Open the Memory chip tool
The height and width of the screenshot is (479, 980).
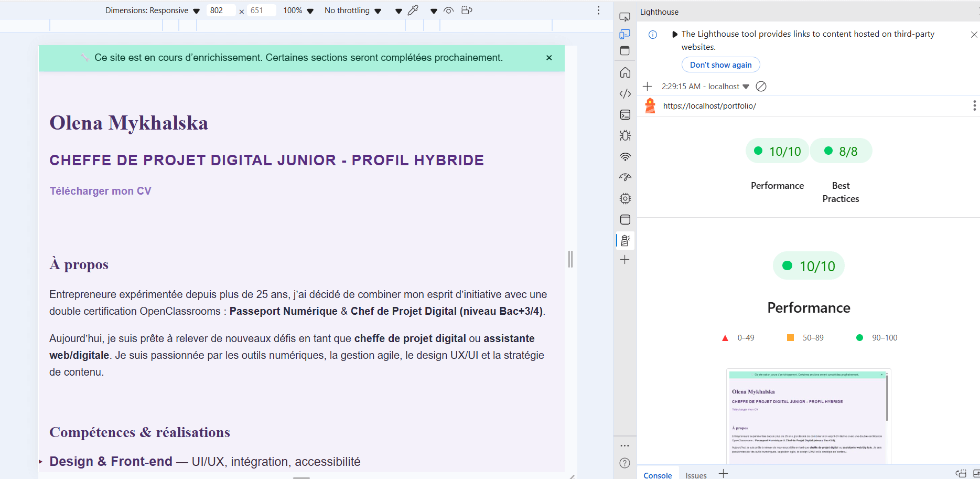pyautogui.click(x=625, y=198)
